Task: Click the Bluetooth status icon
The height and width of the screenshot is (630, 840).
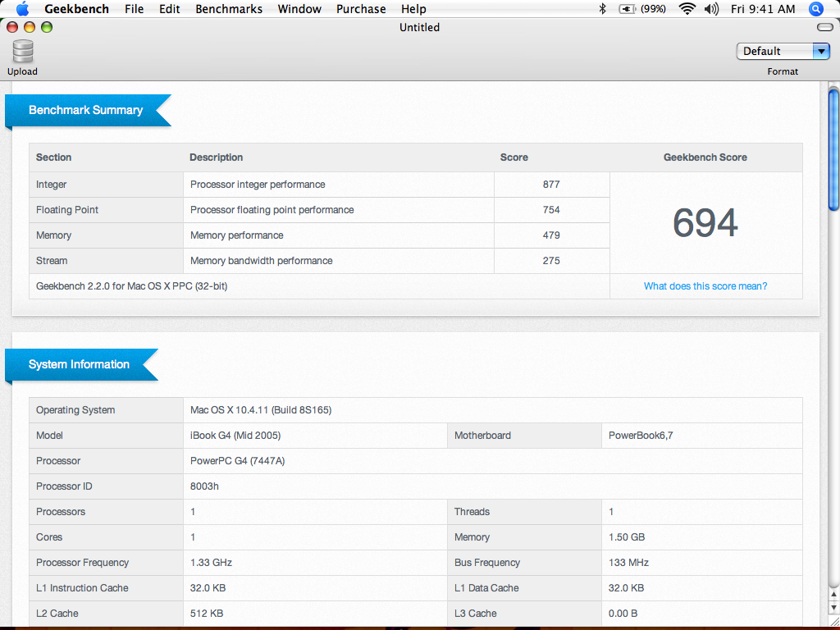Action: click(602, 8)
